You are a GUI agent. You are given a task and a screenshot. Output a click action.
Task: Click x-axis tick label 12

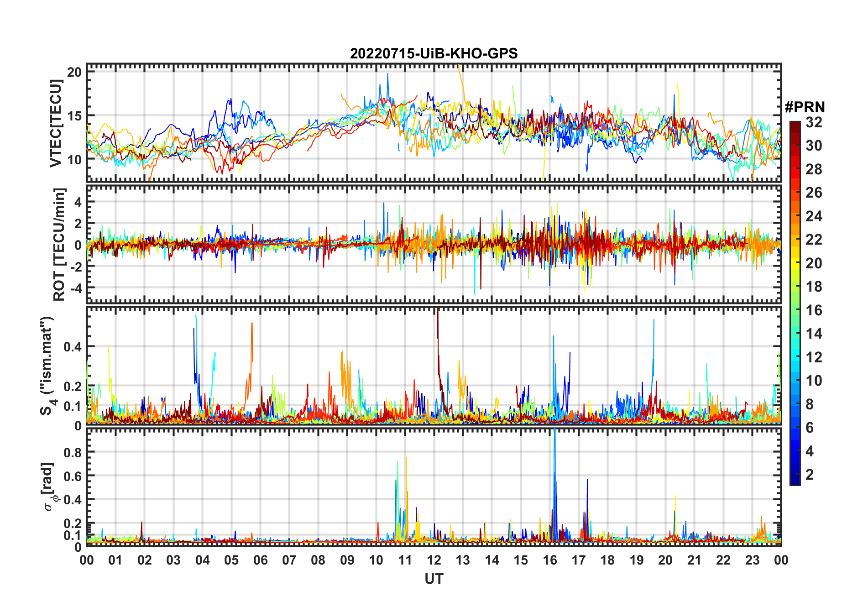(434, 560)
